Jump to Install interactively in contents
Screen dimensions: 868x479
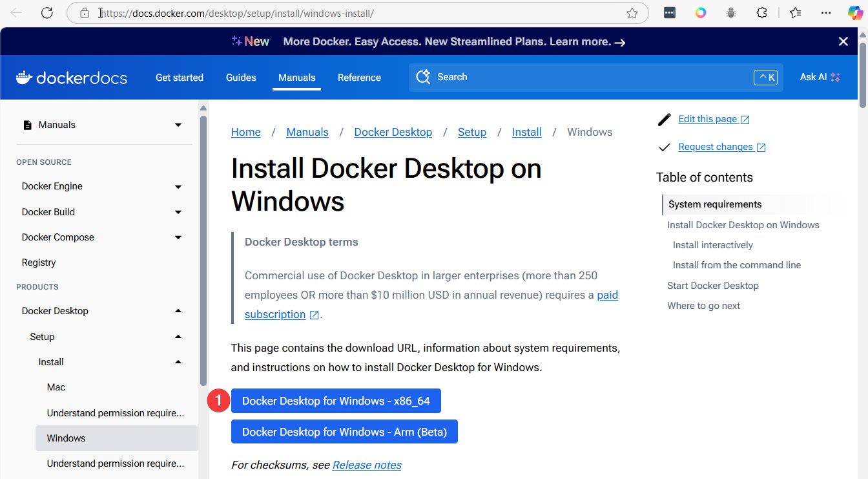[713, 245]
